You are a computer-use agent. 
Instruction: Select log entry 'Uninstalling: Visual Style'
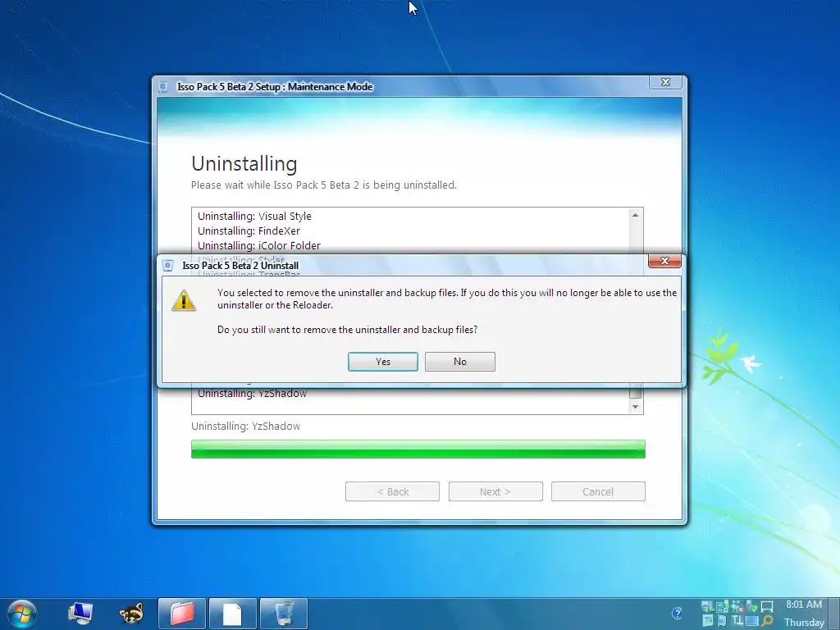[254, 216]
